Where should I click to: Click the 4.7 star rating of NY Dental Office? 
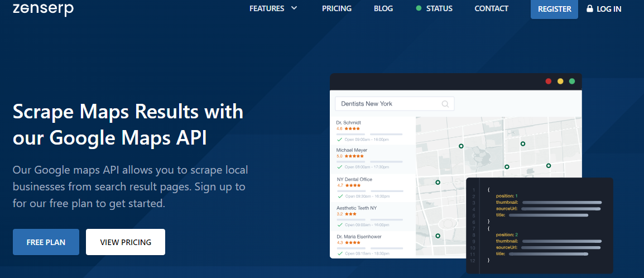(x=349, y=185)
